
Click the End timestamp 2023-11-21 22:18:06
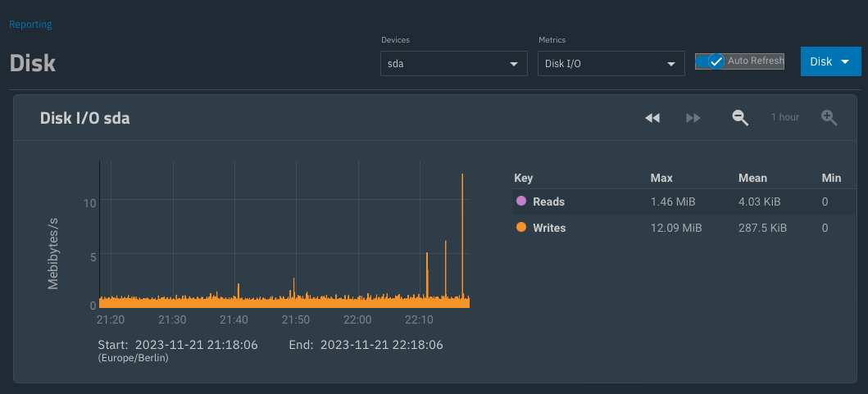pos(381,346)
